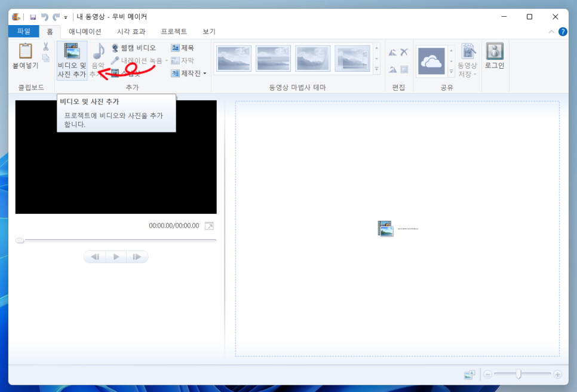Open the Save movie (동영상 저장) dropdown arrow
The image size is (577, 392).
click(475, 74)
